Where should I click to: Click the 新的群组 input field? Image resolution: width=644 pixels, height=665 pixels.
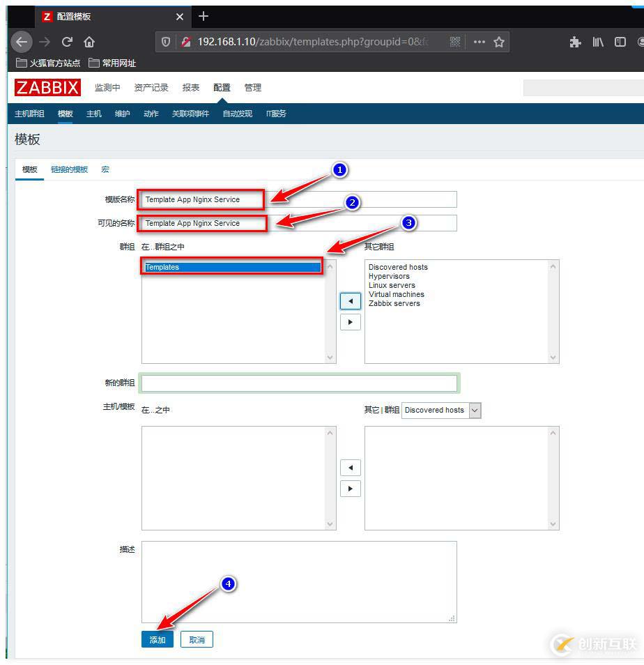pyautogui.click(x=299, y=383)
